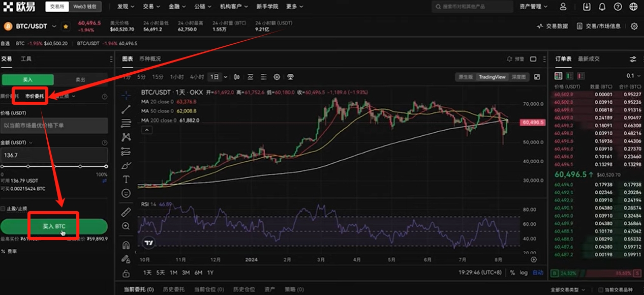The width and height of the screenshot is (644, 295).
Task: Show both bids and asks order book view
Action: pyautogui.click(x=558, y=76)
